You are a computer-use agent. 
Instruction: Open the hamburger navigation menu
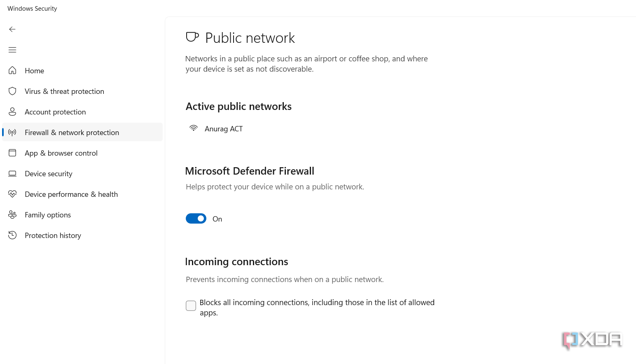12,50
